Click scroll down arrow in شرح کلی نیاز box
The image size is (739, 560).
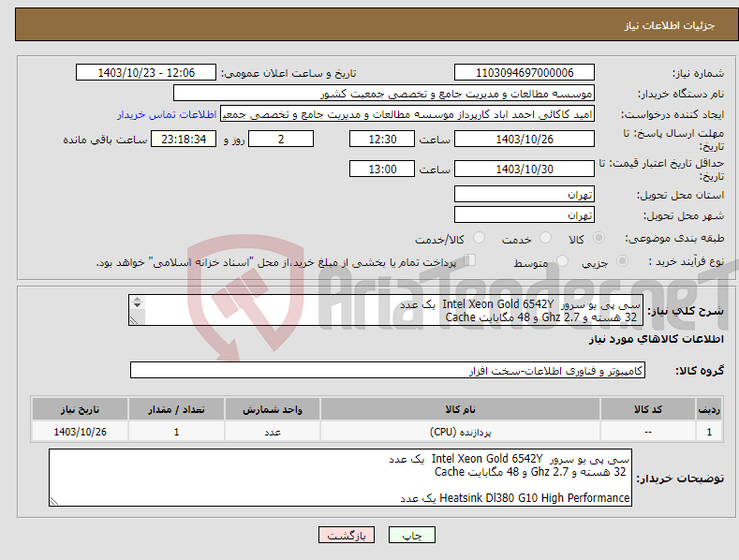click(x=137, y=305)
